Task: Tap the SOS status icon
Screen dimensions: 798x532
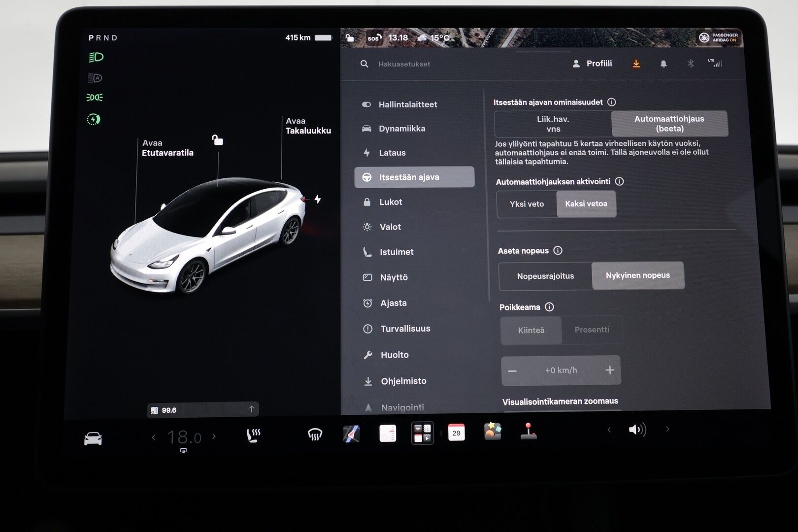Action: click(x=374, y=38)
